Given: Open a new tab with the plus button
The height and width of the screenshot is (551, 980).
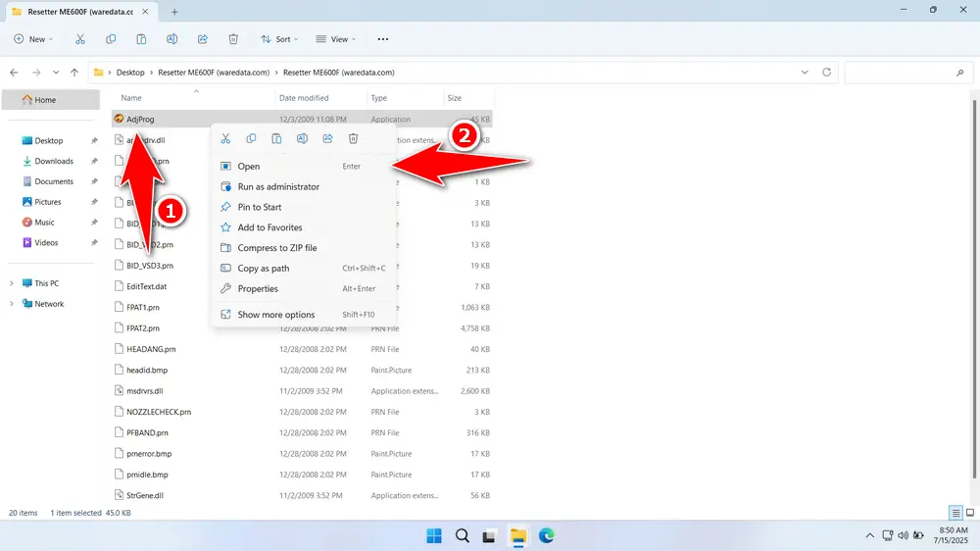Looking at the screenshot, I should pyautogui.click(x=175, y=12).
